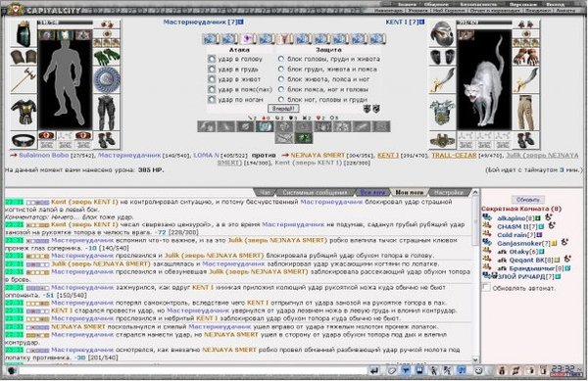The image size is (588, 381).
Task: Click KENT I's HP bar above the cat
Action: coord(484,23)
